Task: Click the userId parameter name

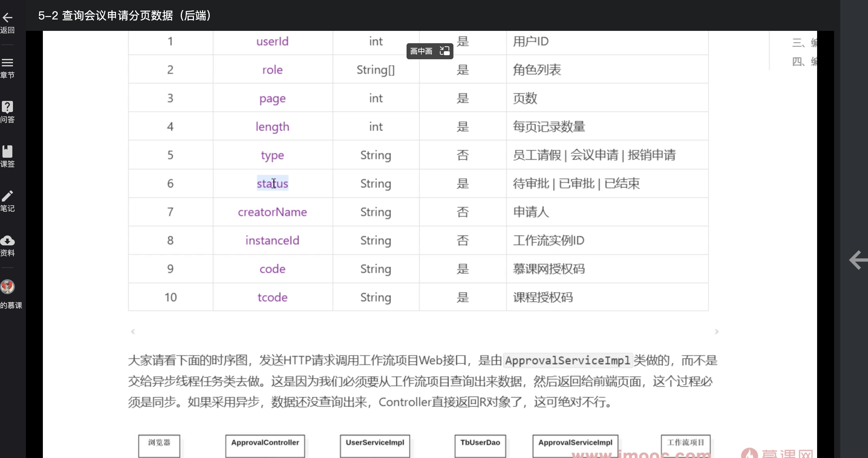Action: coord(272,41)
